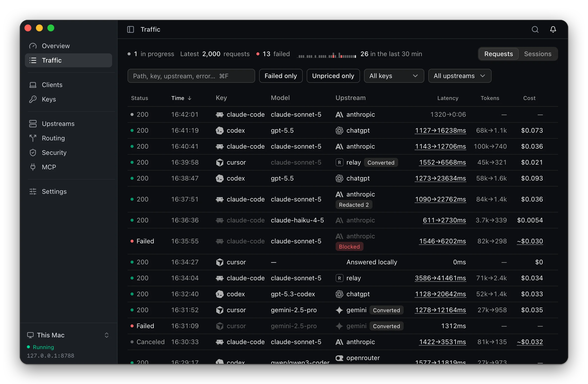Click claude-code icon in 16:40:41 row
Screen dimensions: 588x384
[x=220, y=147]
